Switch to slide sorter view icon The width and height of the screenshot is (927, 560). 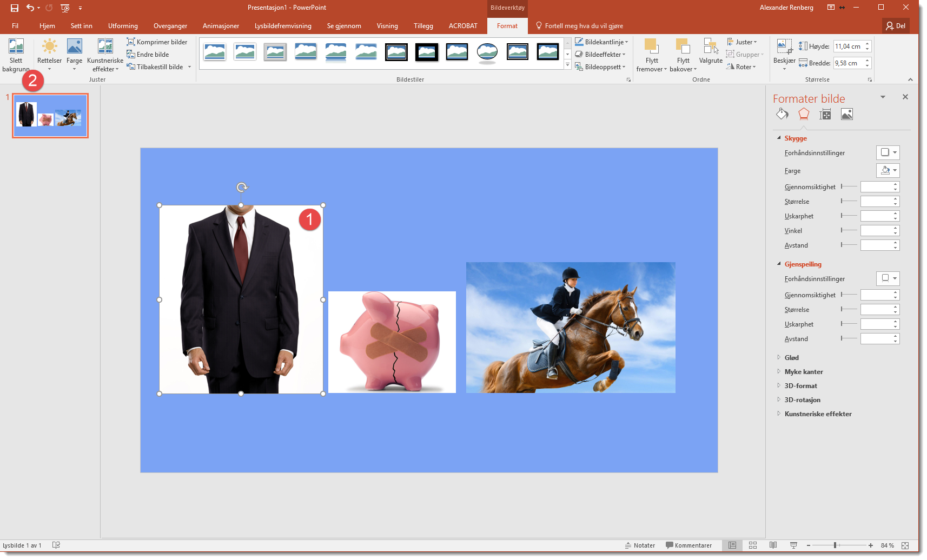coord(753,545)
